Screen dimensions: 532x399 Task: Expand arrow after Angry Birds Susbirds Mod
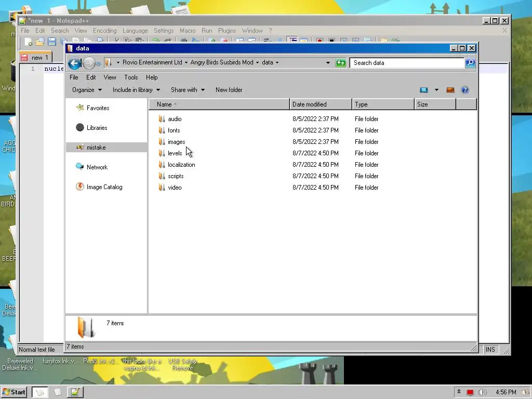point(257,62)
